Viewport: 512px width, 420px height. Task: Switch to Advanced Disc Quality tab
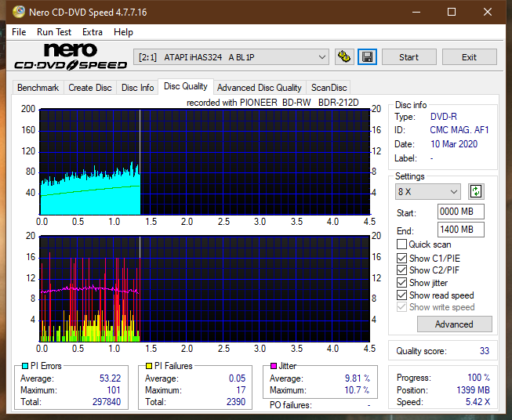click(260, 88)
